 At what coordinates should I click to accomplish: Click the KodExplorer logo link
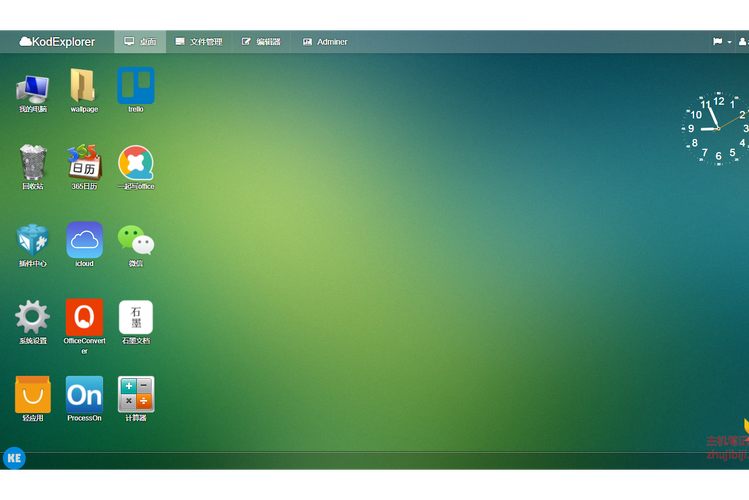[57, 42]
